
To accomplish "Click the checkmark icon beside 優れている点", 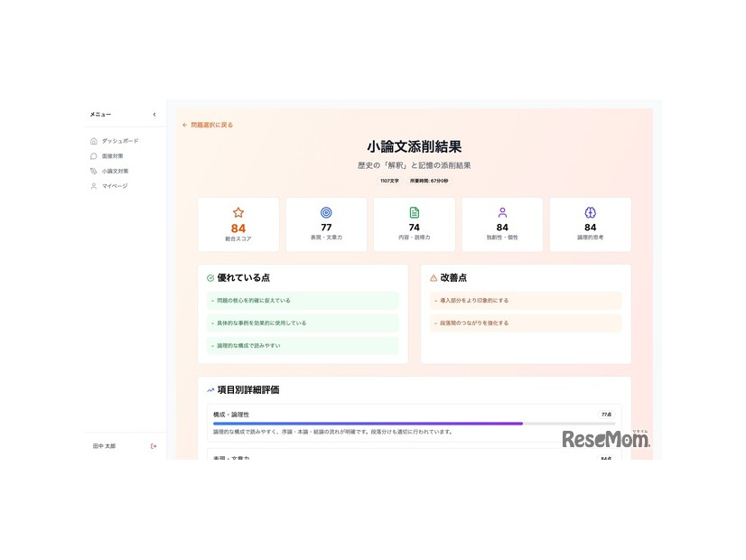I will 210,278.
